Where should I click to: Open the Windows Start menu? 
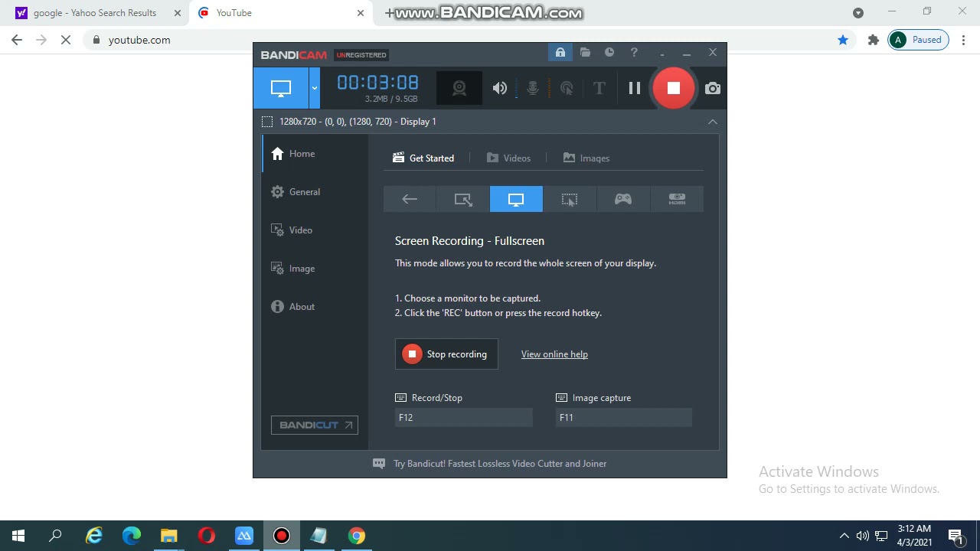point(18,536)
